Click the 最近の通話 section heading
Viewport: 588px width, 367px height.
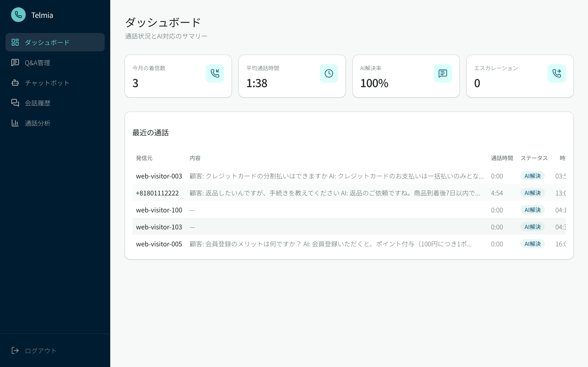151,133
